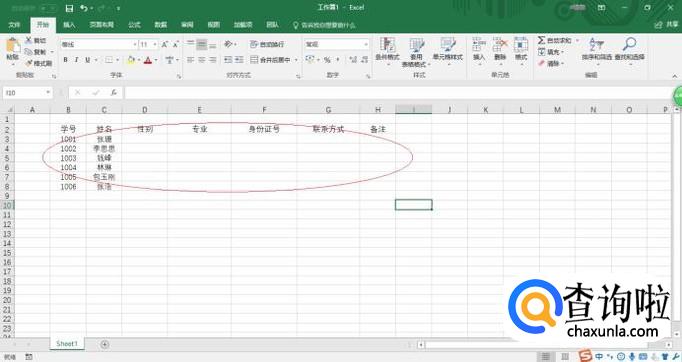Click the Save icon in quick access toolbar
This screenshot has height=362, width=682.
point(69,8)
